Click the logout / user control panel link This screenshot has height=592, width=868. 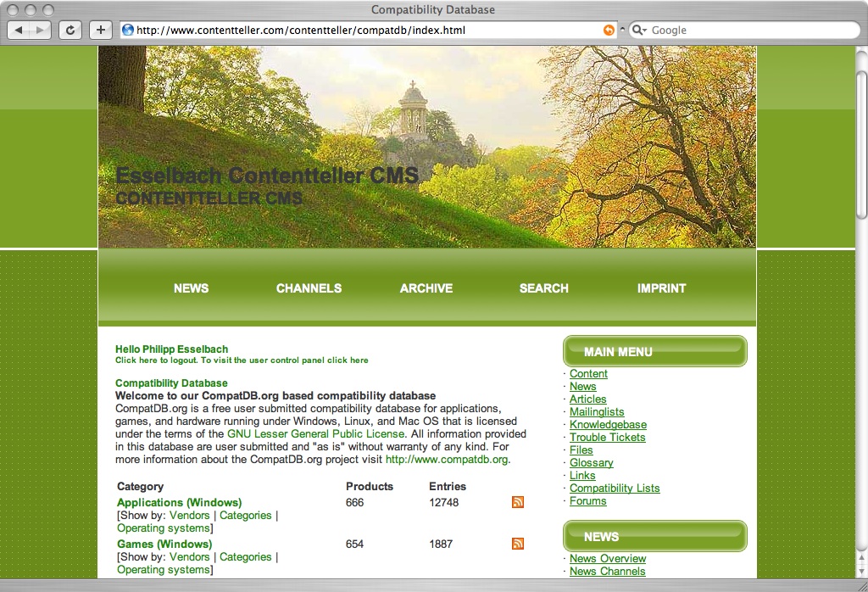click(x=242, y=360)
